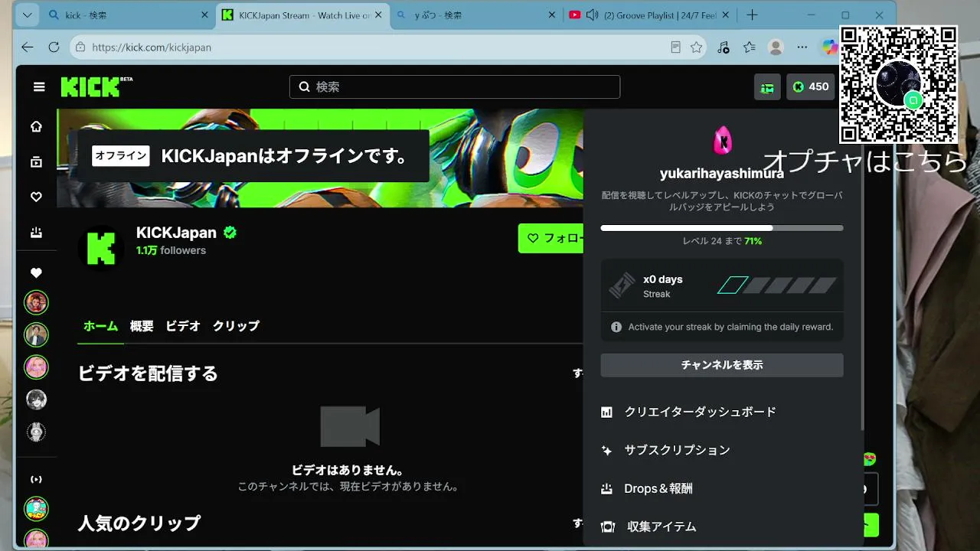
Task: Follow KICKJapan with the green フォロー button
Action: 551,238
